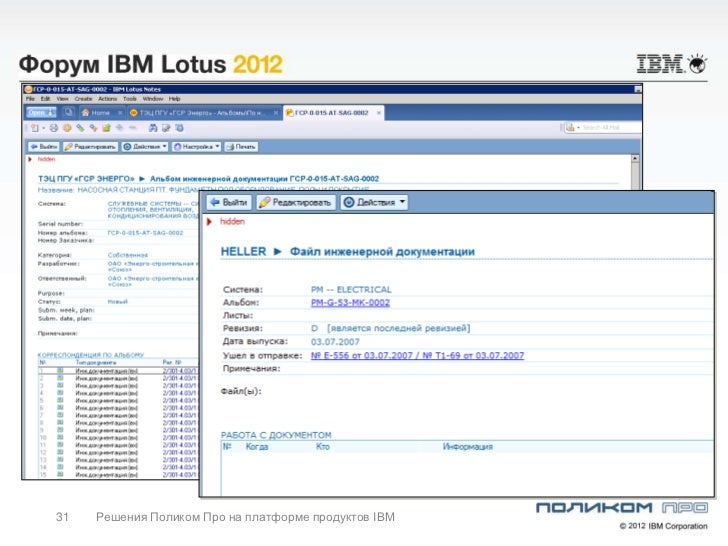Expand the hidden section in the back window
The width and height of the screenshot is (728, 546).
pyautogui.click(x=30, y=159)
